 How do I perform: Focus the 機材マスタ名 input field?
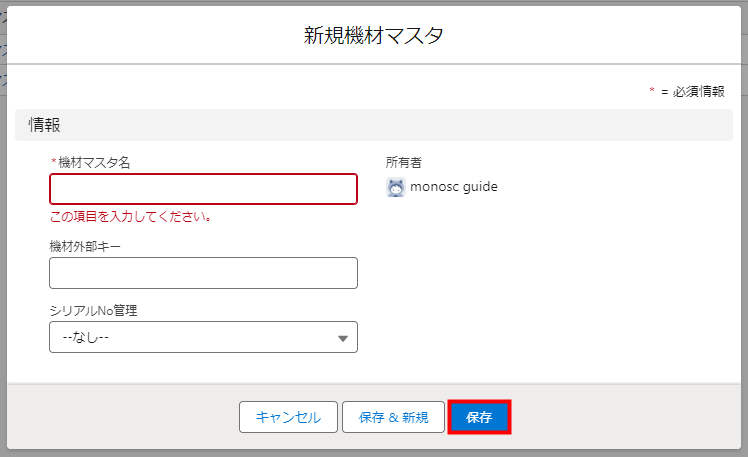[x=203, y=189]
